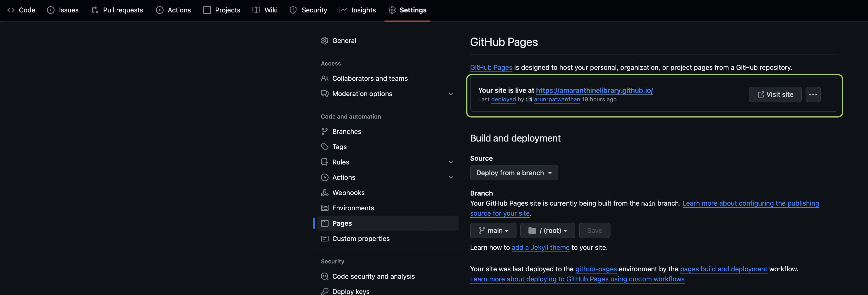868x295 pixels.
Task: Click the Webhooks icon in sidebar
Action: click(x=324, y=193)
